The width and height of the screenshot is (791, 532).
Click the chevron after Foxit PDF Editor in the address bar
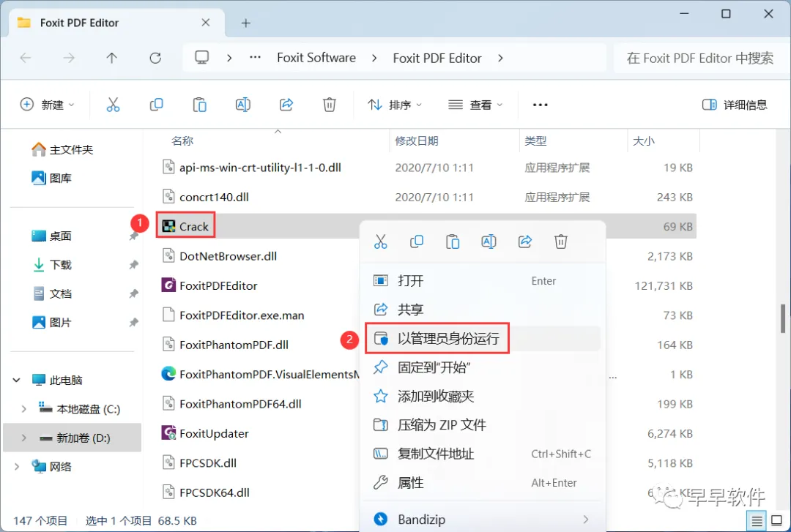coord(500,58)
